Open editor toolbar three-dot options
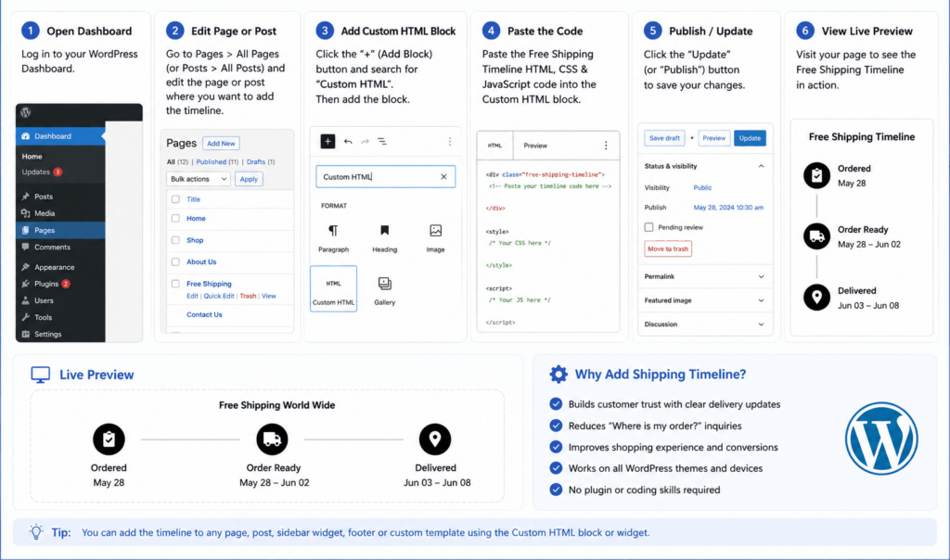The height and width of the screenshot is (560, 950). 450,142
